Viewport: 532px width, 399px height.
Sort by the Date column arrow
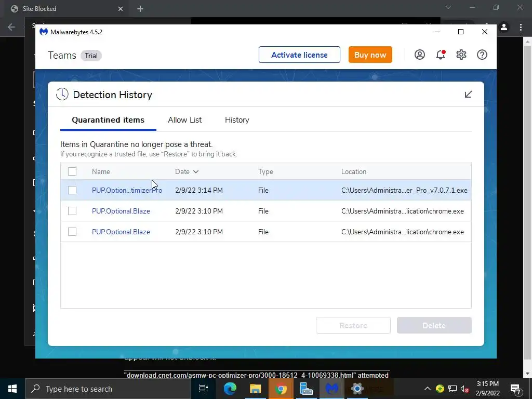tap(196, 171)
